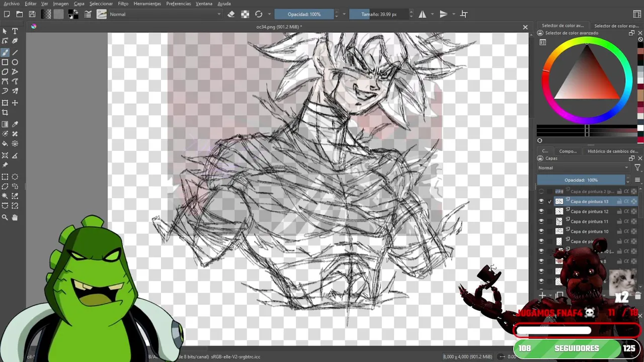Open the toolbar blending mode Normal dropdown
This screenshot has width=644, height=362.
(x=165, y=14)
